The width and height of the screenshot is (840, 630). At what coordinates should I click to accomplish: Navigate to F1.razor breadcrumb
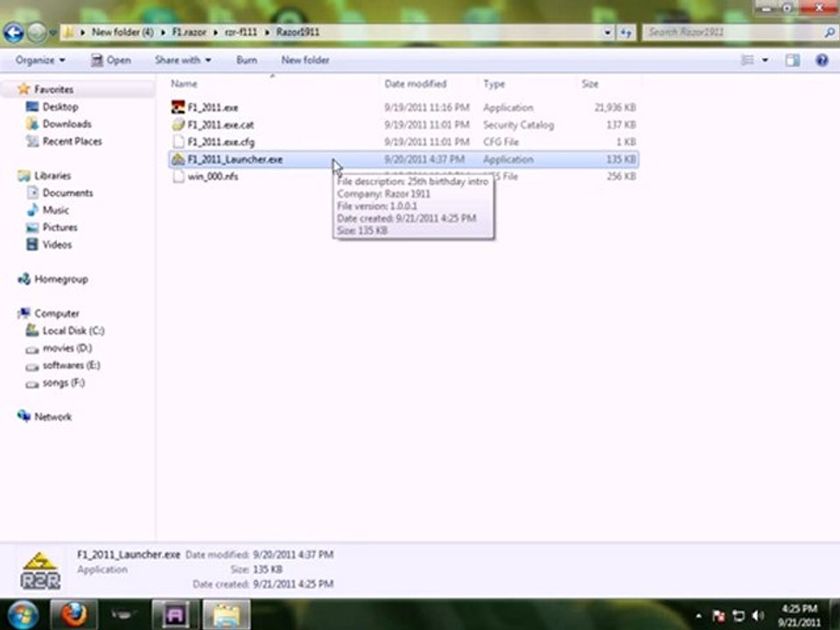point(189,32)
